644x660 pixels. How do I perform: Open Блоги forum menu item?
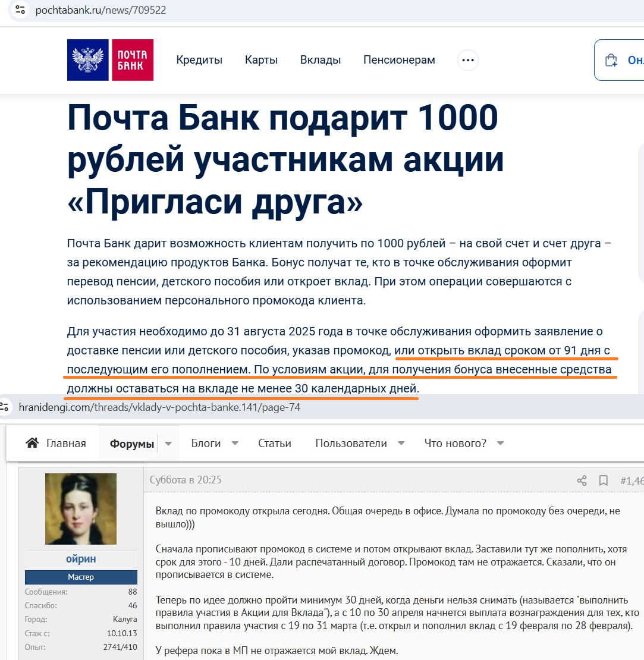(x=206, y=443)
